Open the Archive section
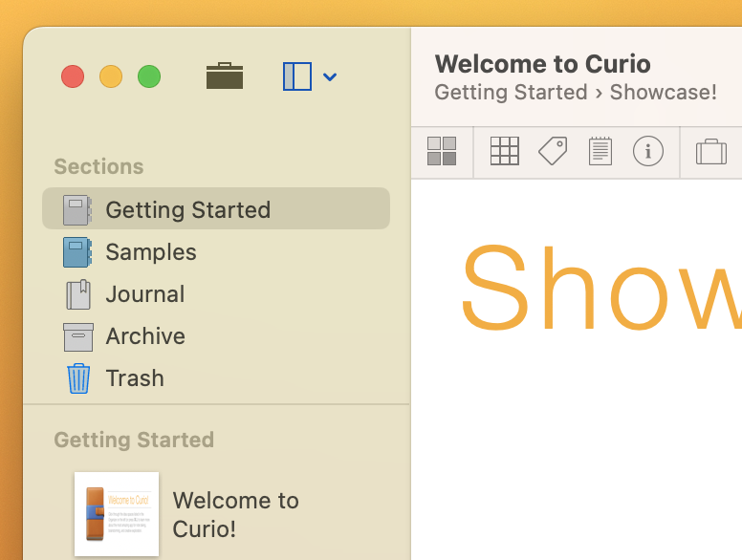The width and height of the screenshot is (742, 560). click(216, 335)
